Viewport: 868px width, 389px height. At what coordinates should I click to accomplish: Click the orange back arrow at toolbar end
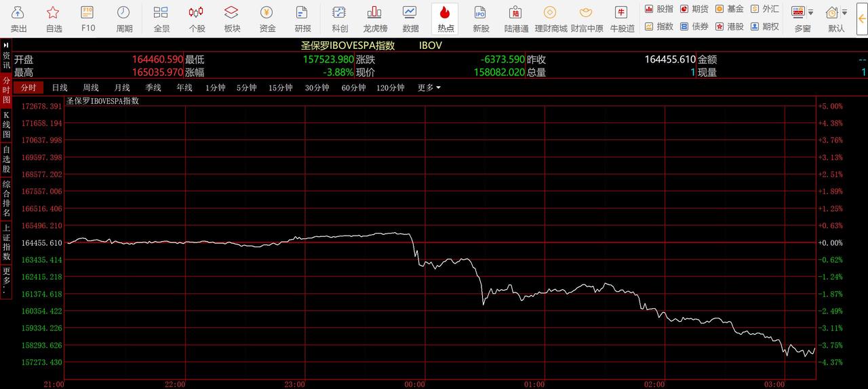(x=862, y=18)
